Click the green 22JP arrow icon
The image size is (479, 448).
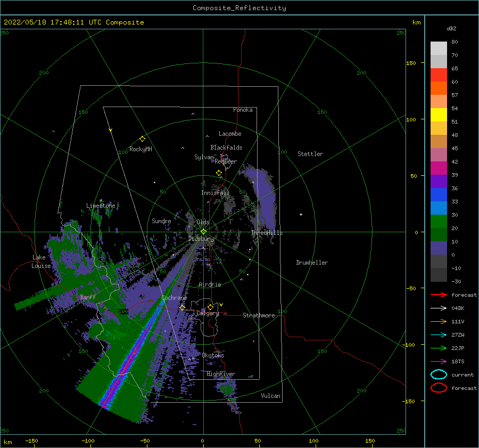coord(439,348)
